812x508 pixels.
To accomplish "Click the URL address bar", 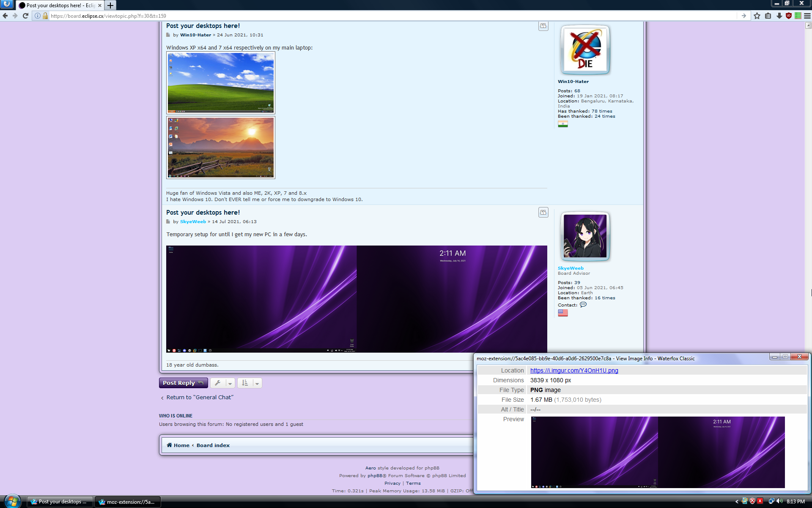I will click(x=381, y=16).
